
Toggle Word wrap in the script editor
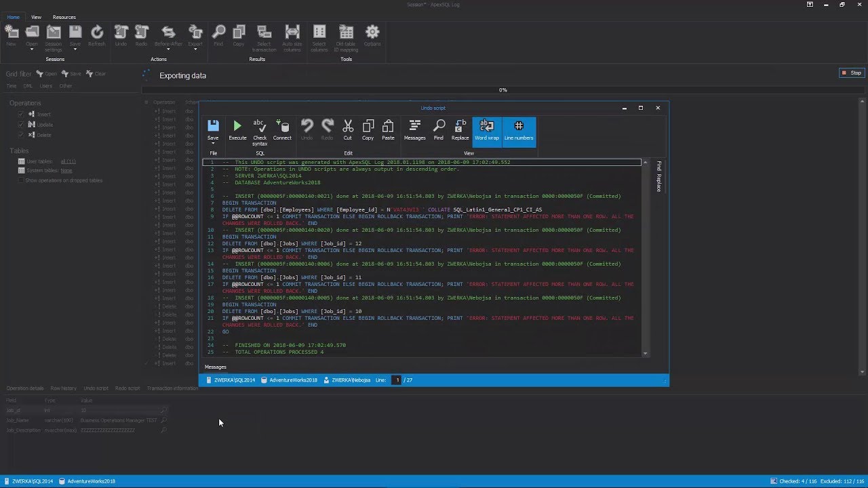coord(487,131)
